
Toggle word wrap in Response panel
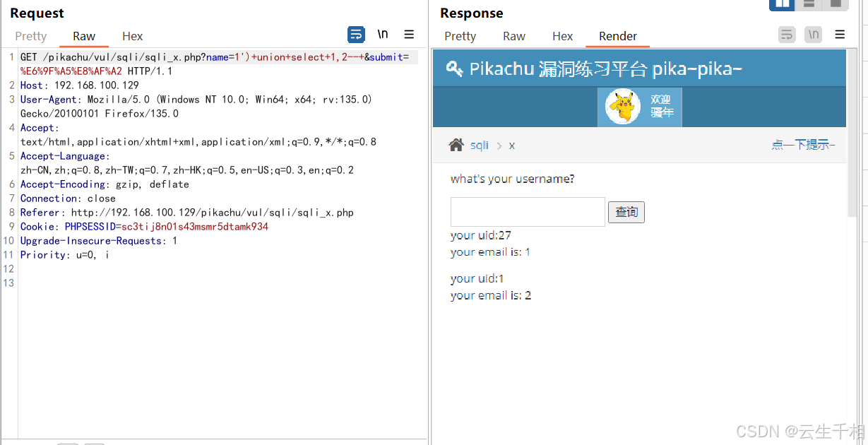pos(787,35)
